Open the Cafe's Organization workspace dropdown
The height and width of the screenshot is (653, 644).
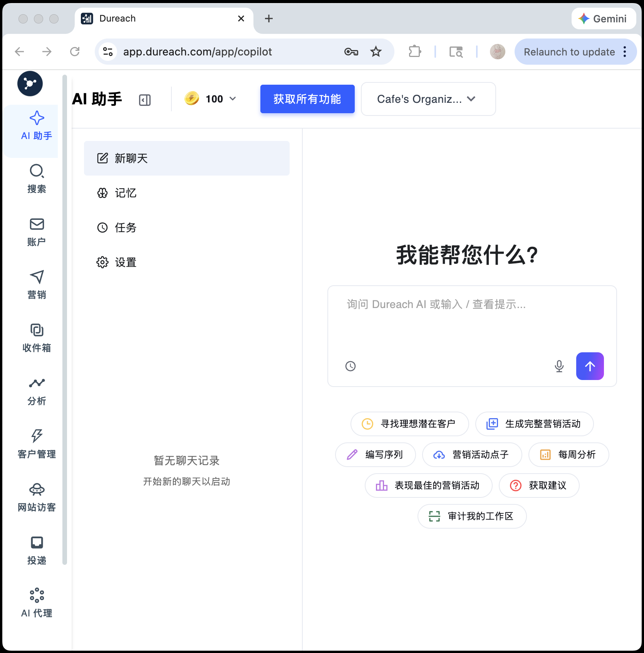point(428,99)
